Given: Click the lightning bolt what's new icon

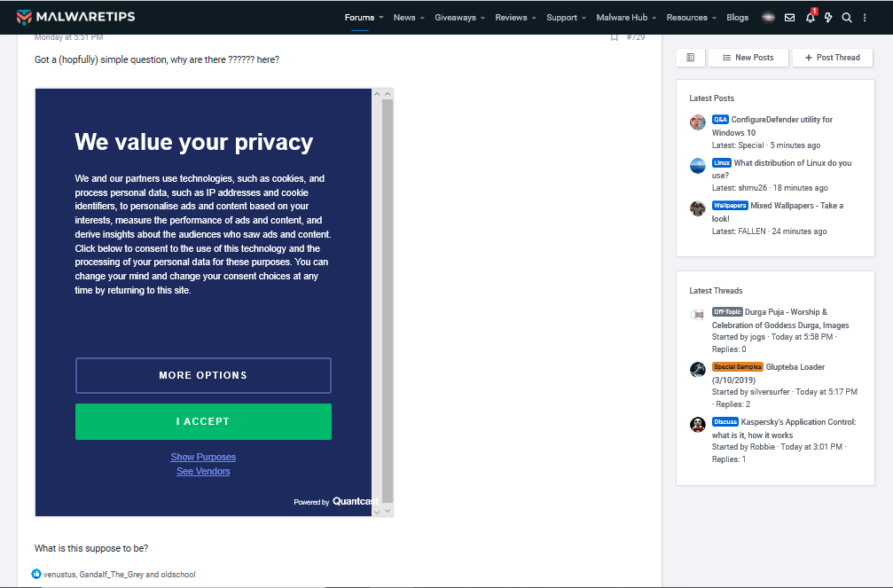Looking at the screenshot, I should click(x=828, y=18).
